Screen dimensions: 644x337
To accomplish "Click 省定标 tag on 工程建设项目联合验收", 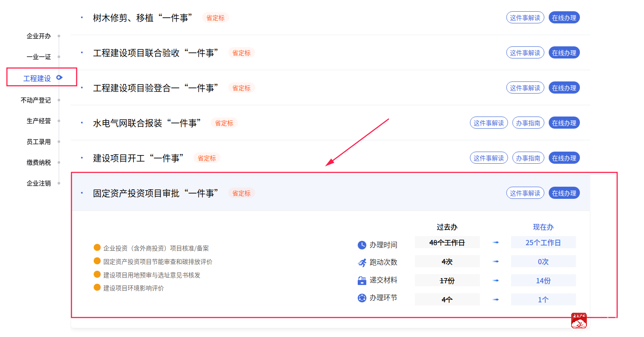I will pyautogui.click(x=241, y=53).
